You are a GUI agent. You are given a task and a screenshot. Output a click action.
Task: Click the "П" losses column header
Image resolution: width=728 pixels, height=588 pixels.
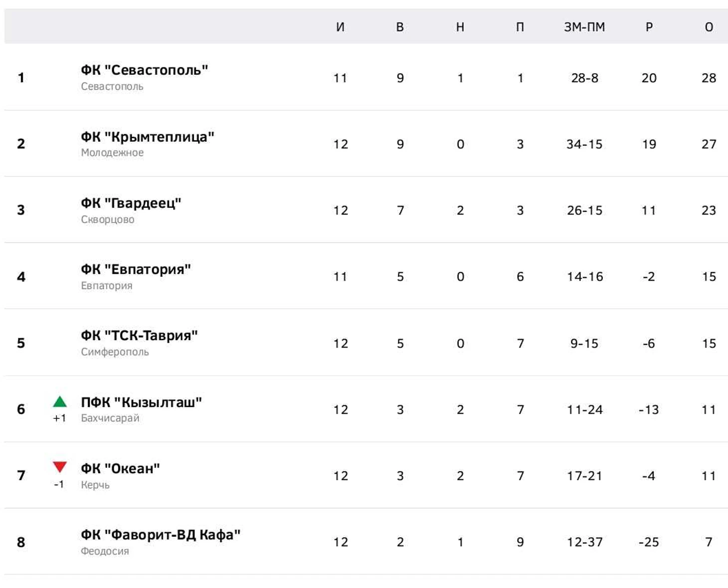pos(520,27)
